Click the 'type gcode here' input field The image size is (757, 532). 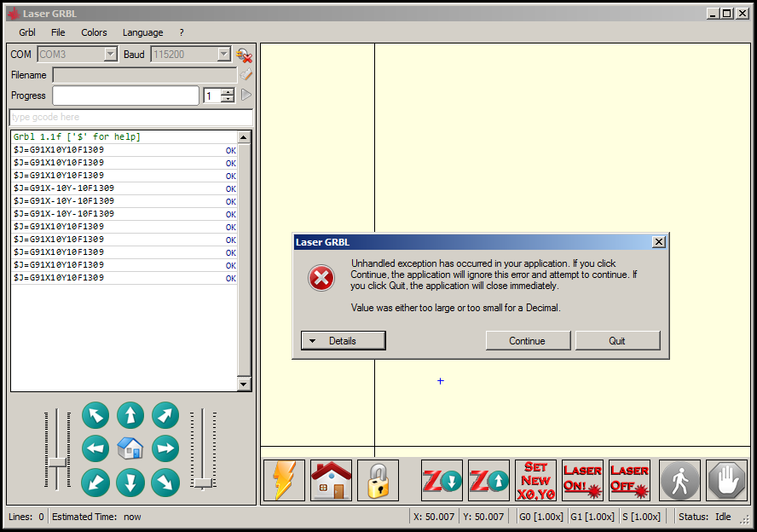[130, 118]
